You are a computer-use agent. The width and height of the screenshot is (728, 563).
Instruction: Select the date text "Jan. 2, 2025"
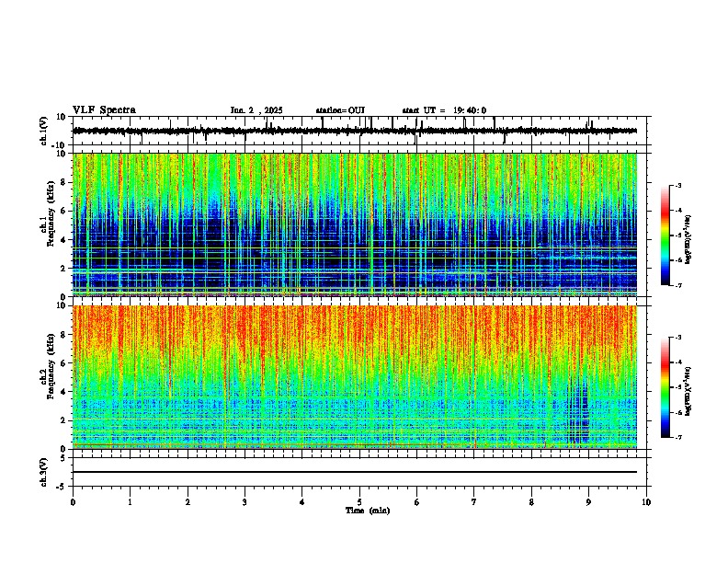coord(256,110)
